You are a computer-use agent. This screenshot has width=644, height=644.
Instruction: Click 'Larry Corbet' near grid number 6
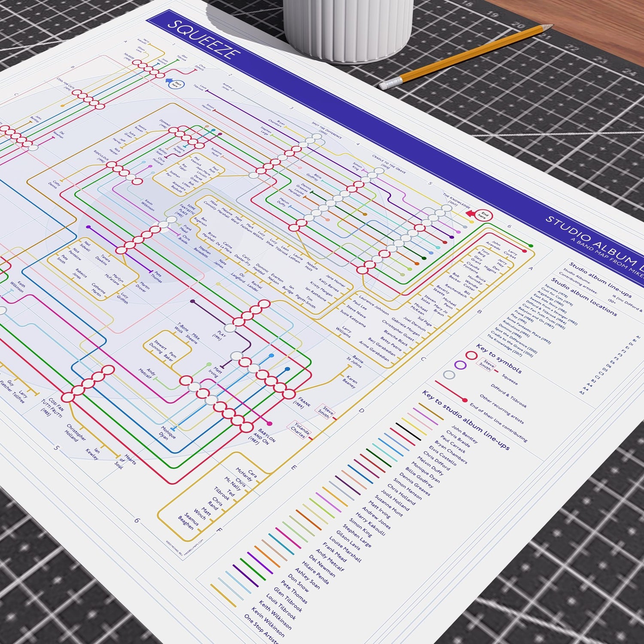click(511, 253)
